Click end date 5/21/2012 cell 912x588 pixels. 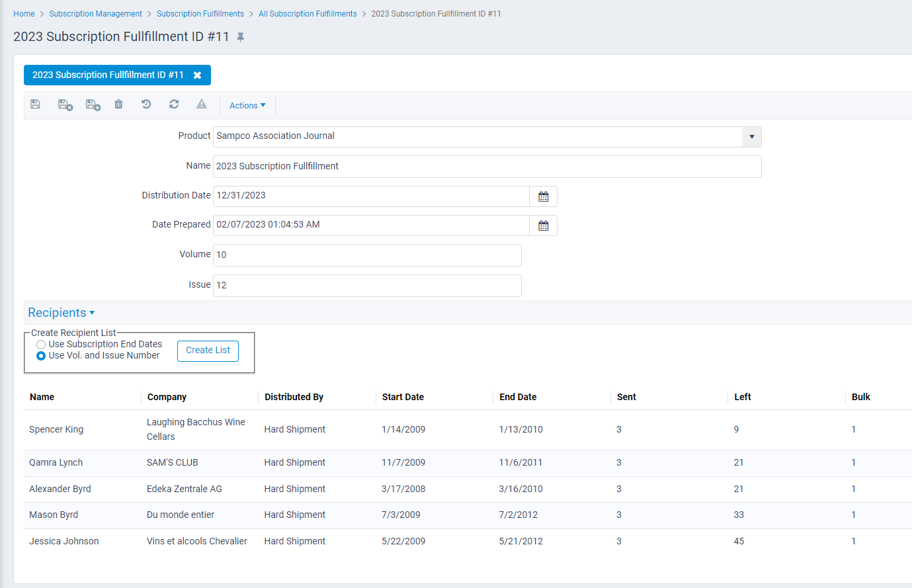point(520,542)
